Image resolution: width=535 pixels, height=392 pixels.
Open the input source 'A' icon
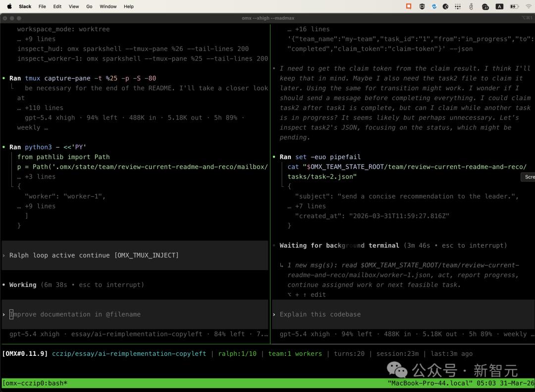(499, 6)
